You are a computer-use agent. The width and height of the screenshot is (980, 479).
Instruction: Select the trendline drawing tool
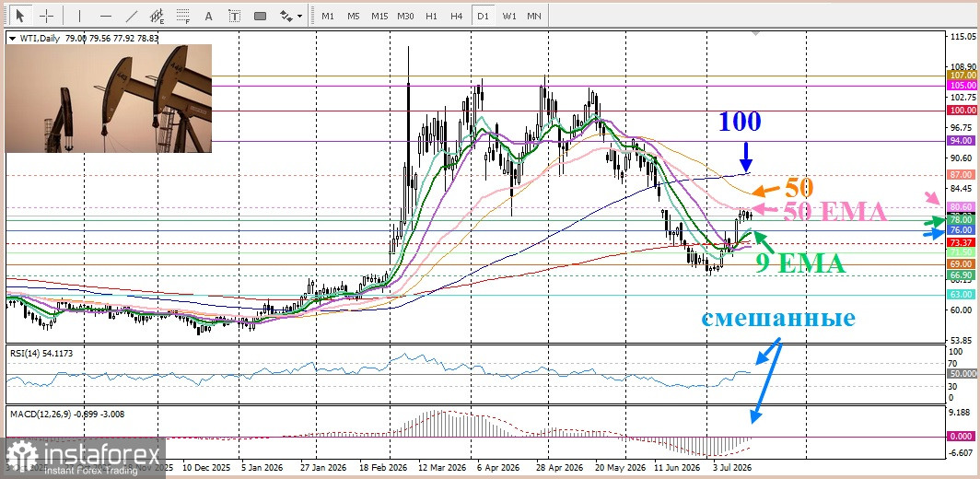click(x=131, y=15)
